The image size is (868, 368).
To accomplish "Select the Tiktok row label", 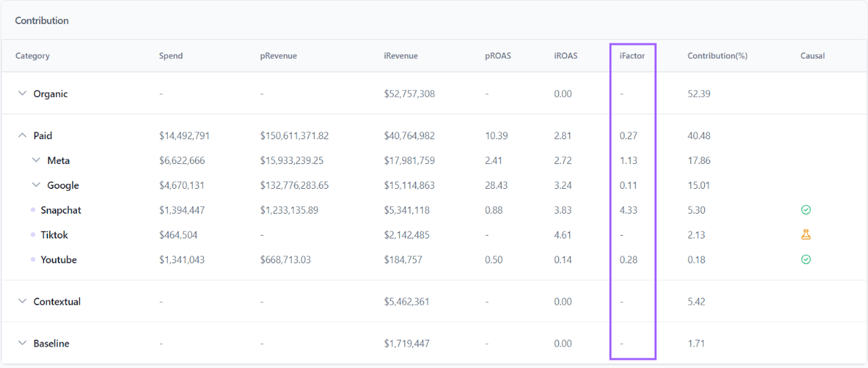I will pyautogui.click(x=54, y=235).
